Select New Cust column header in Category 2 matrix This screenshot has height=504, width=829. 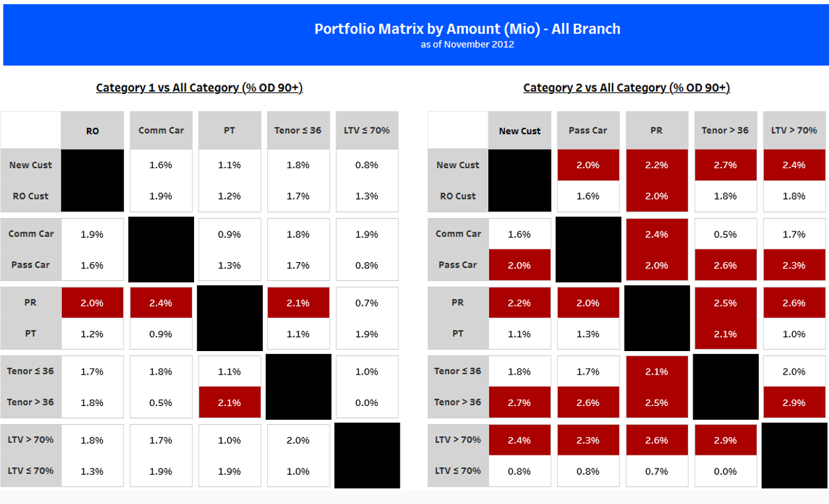[x=520, y=131]
